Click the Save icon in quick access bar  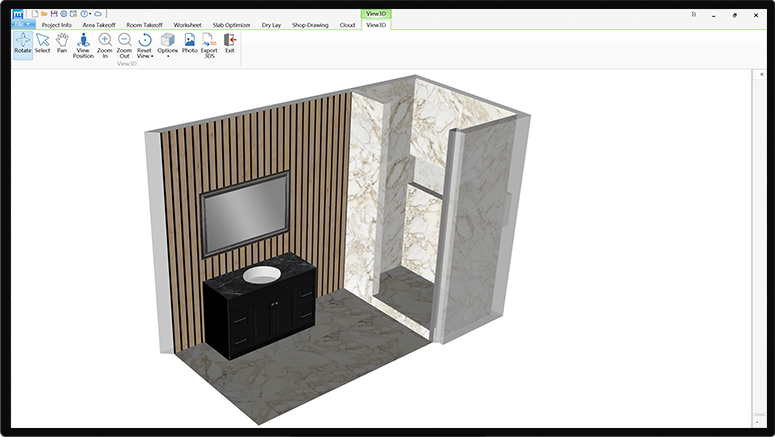[54, 13]
